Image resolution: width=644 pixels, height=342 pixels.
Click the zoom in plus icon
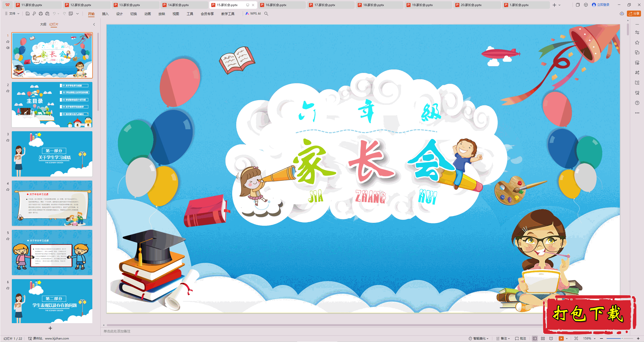(638, 338)
